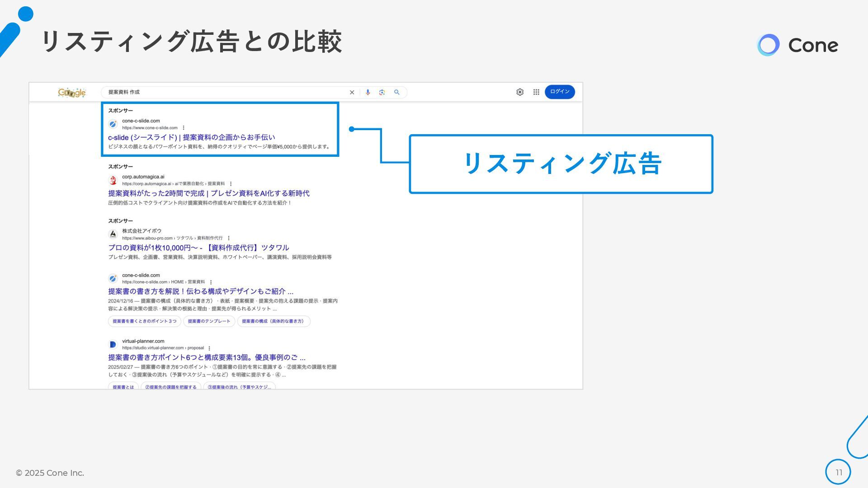
Task: Open the Google apps grid icon
Action: point(536,92)
